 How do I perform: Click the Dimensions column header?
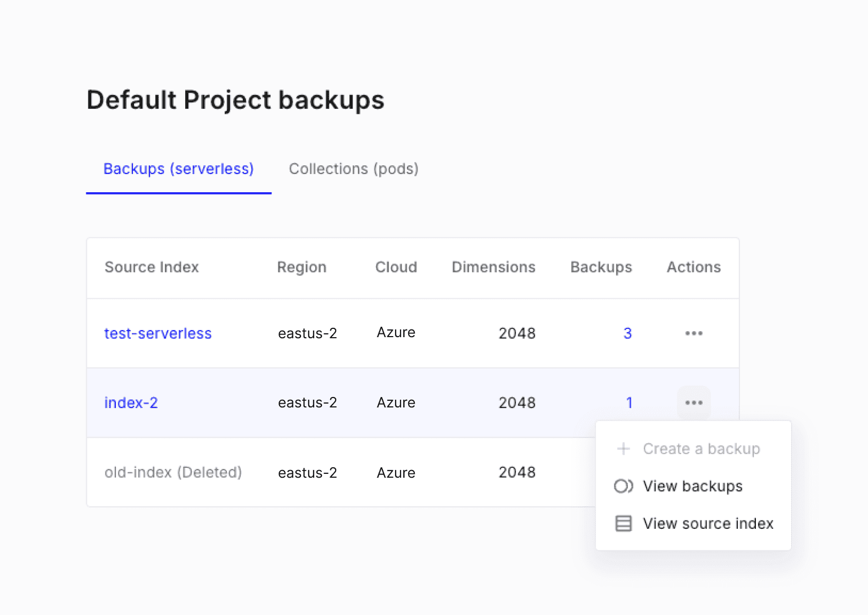pos(493,267)
